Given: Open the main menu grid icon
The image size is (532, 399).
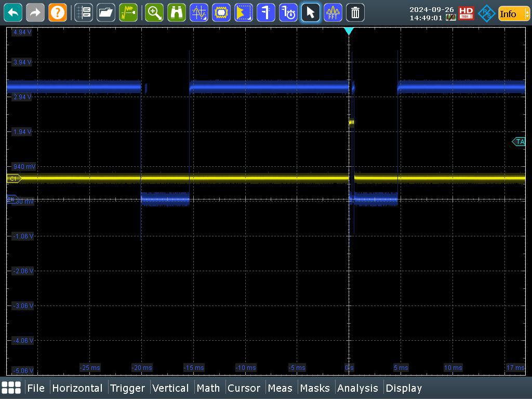Looking at the screenshot, I should coord(11,388).
